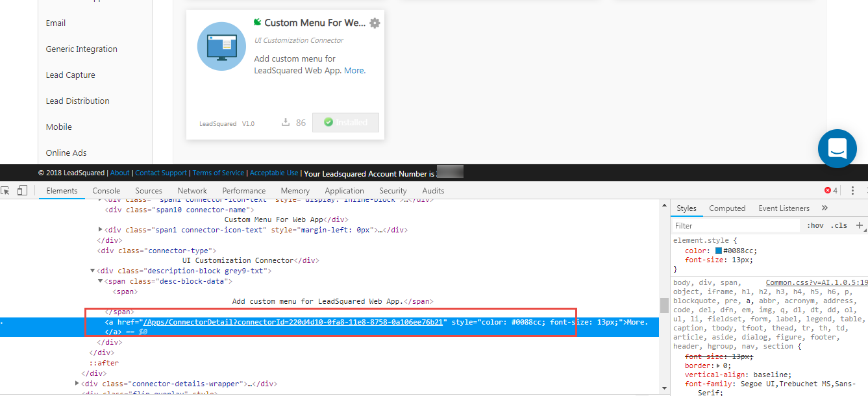Open the DevTools three-dot customize menu
Screen dimensions: 868x396
tap(852, 190)
